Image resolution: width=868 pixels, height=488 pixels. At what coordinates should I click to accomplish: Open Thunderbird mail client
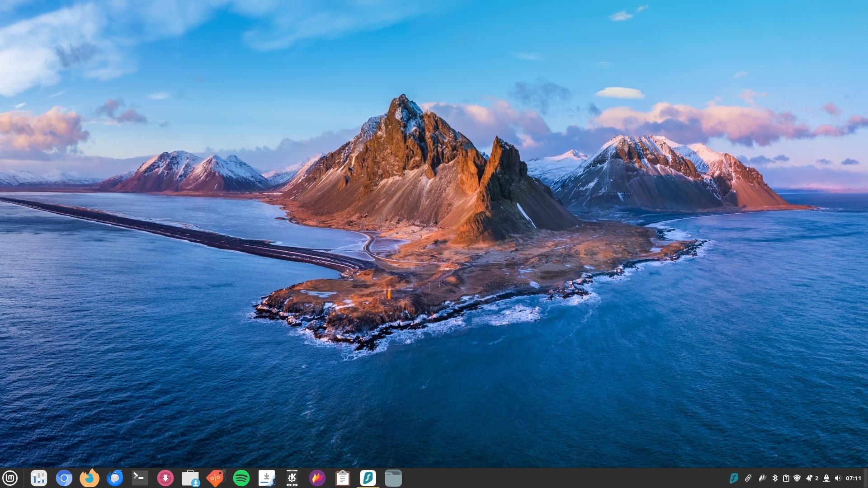click(x=115, y=478)
